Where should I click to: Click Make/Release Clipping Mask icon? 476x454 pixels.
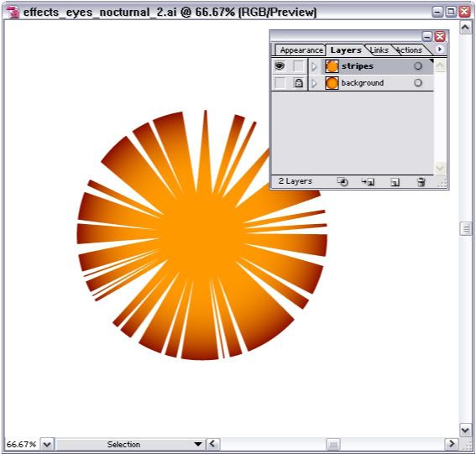point(343,182)
